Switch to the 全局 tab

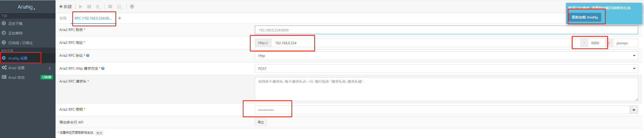pos(63,18)
